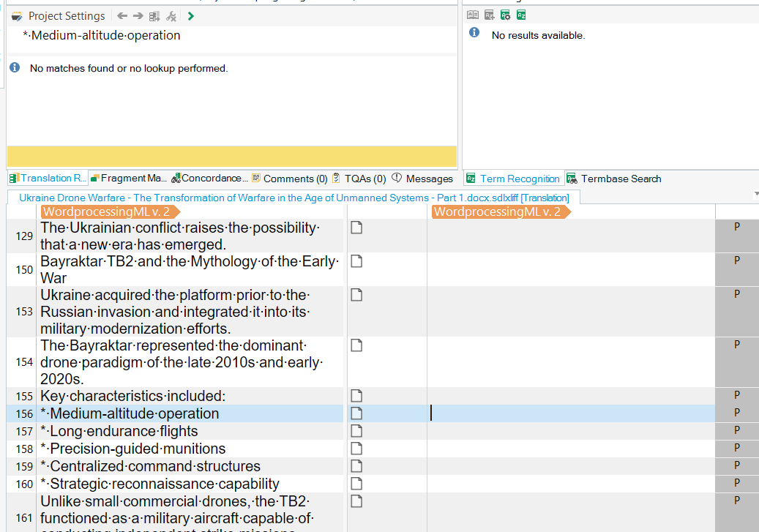Click segment number 154
Image resolution: width=759 pixels, height=532 pixels.
tap(24, 362)
